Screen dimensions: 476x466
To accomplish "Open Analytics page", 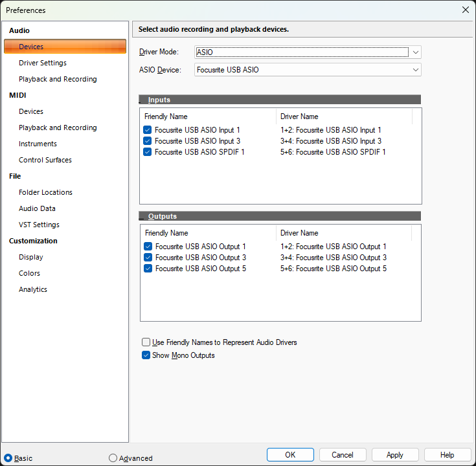I will (x=33, y=289).
